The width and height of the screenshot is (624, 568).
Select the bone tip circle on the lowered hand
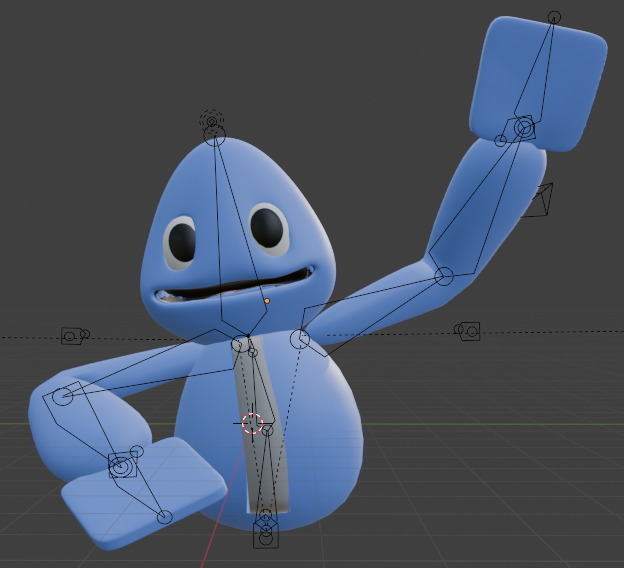pos(164,517)
